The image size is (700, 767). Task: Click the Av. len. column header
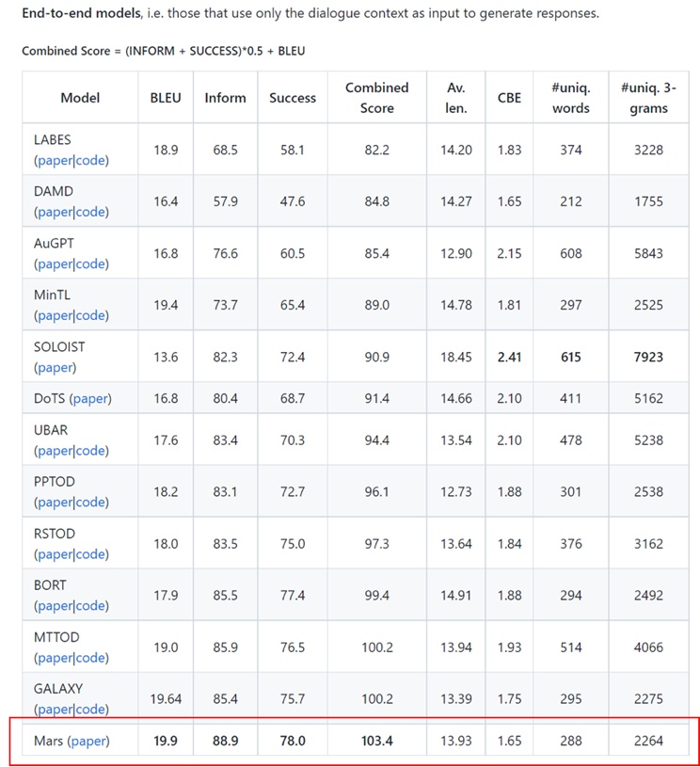[456, 98]
